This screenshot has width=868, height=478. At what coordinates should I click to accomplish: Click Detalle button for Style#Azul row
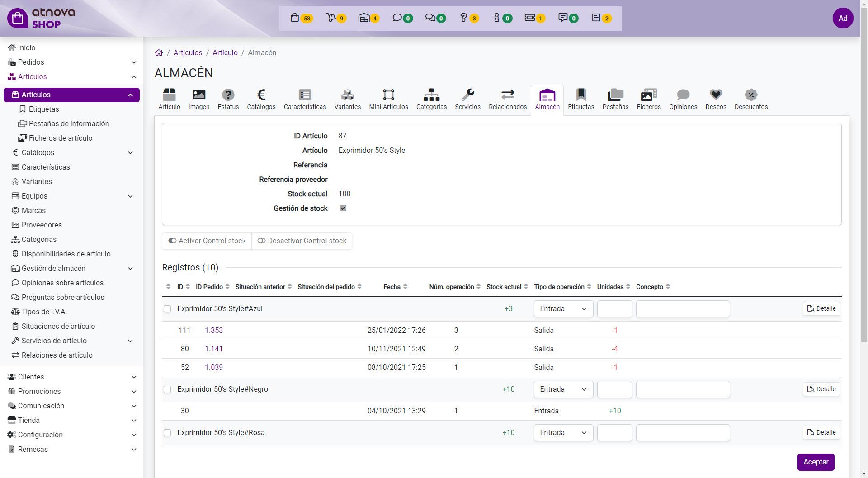(x=821, y=309)
